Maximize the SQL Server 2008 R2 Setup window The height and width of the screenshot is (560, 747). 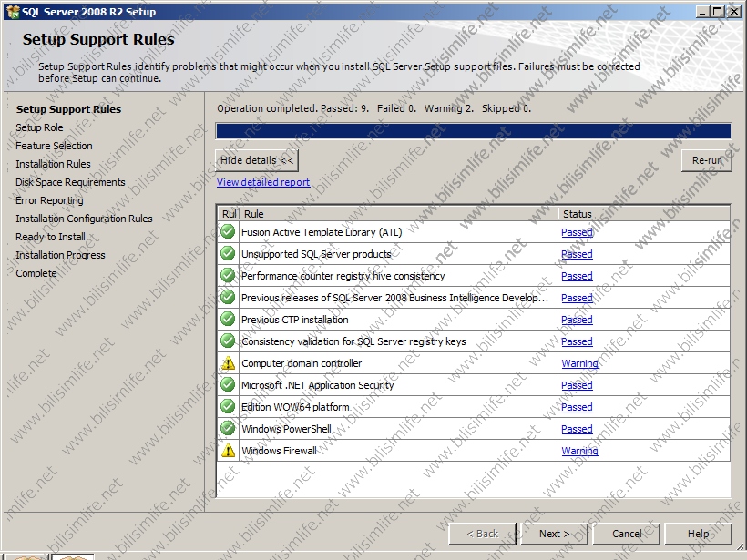[x=717, y=12]
